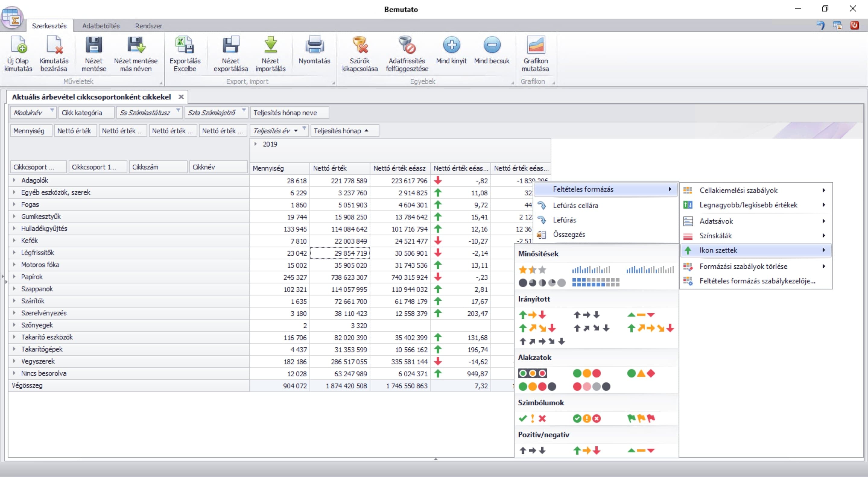Viewport: 868px width, 477px height.
Task: Click the Cikk kategória field header
Action: (x=86, y=112)
